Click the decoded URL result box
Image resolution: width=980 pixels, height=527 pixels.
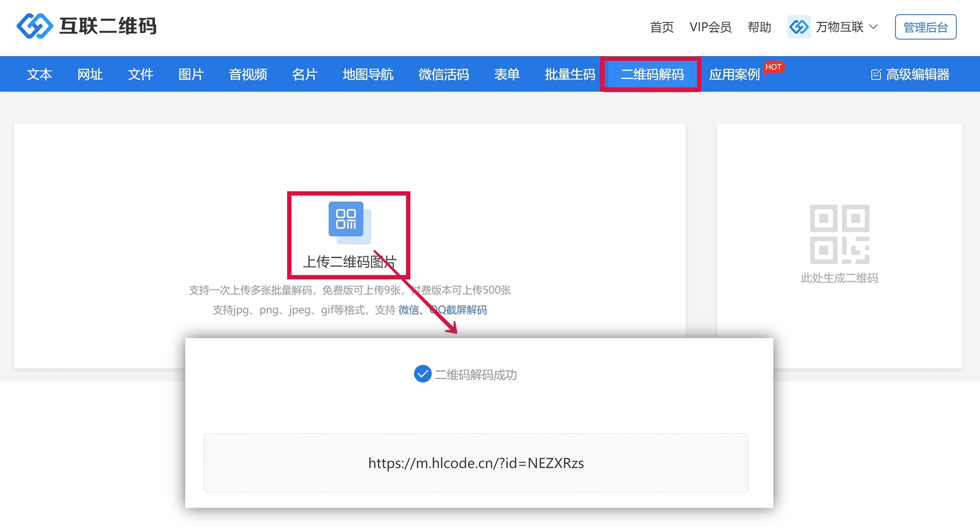click(476, 463)
